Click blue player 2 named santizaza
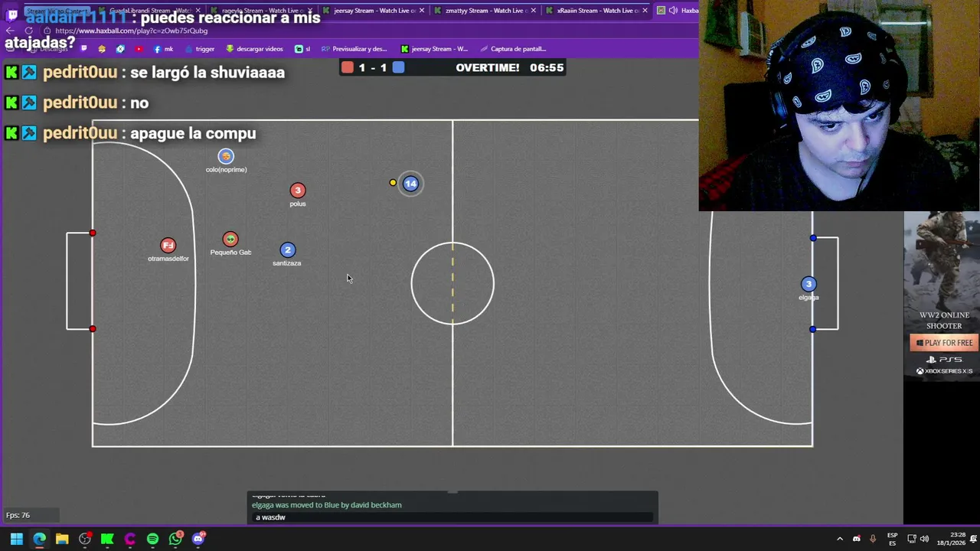This screenshot has height=551, width=980. 288,250
